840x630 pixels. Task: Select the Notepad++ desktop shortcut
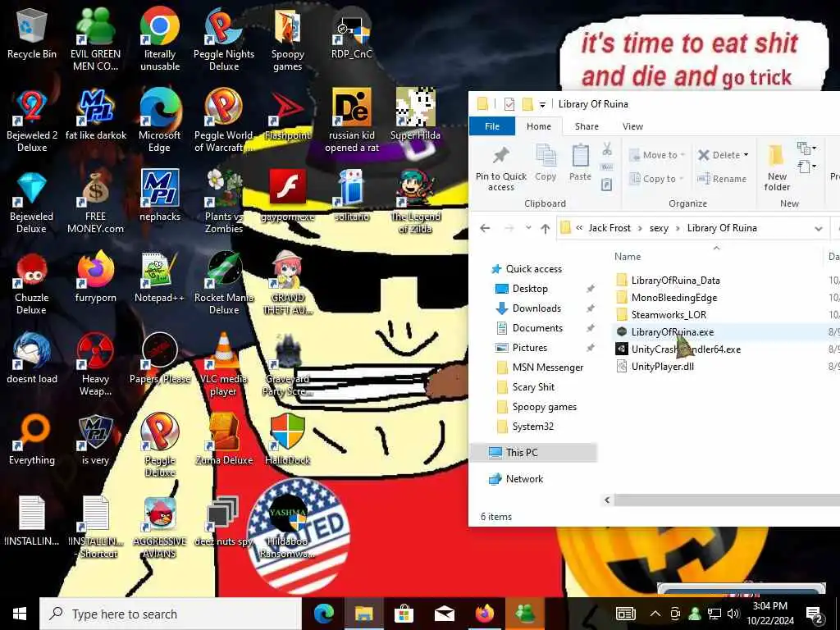pyautogui.click(x=160, y=278)
